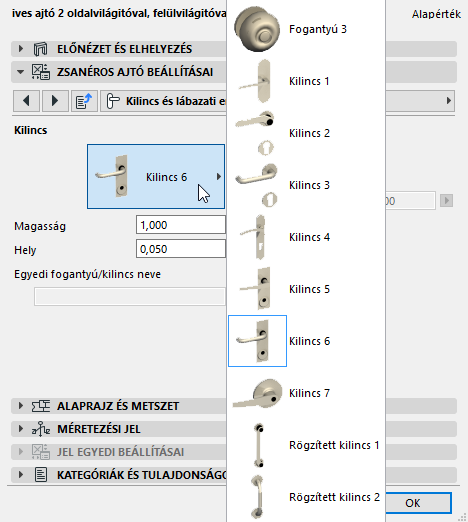Select the Kilincs 3 handle icon
This screenshot has height=522, width=468.
[256, 185]
